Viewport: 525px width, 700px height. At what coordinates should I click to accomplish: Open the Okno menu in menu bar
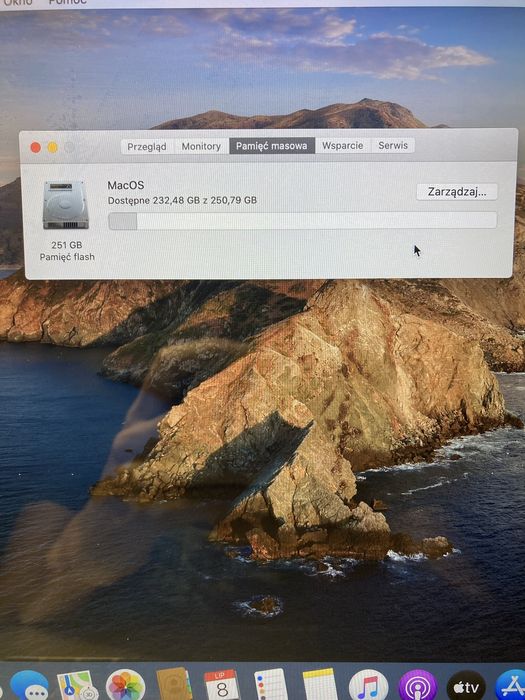click(x=18, y=2)
